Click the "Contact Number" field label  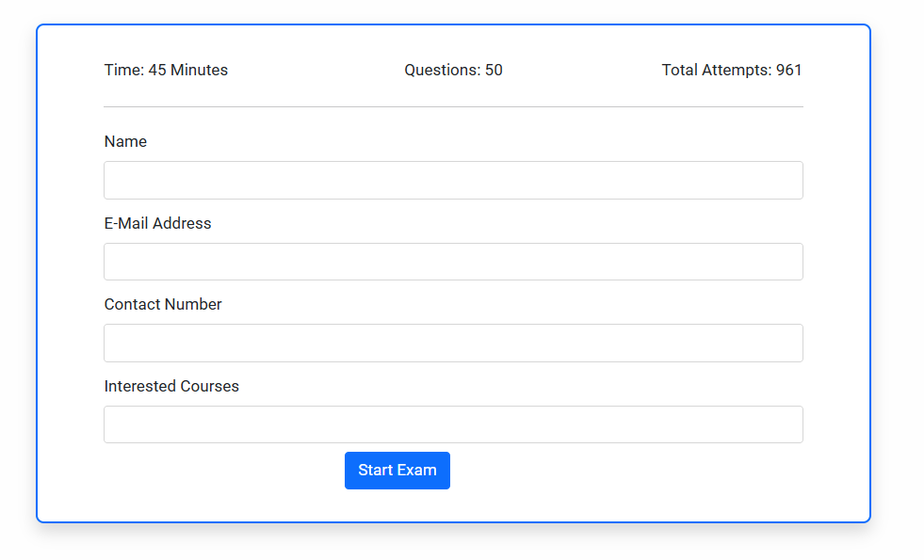pos(163,304)
